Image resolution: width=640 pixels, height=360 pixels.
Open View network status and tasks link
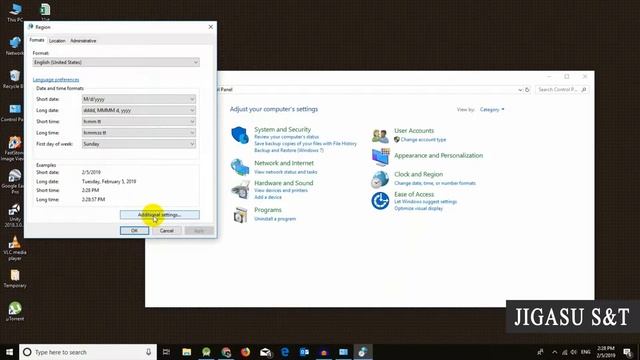[x=286, y=172]
